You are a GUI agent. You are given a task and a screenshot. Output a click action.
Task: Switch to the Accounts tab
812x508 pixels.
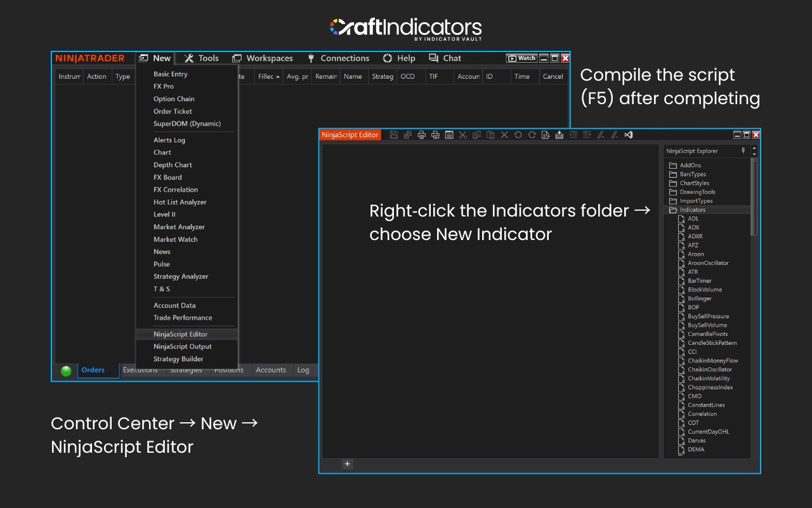coord(271,370)
